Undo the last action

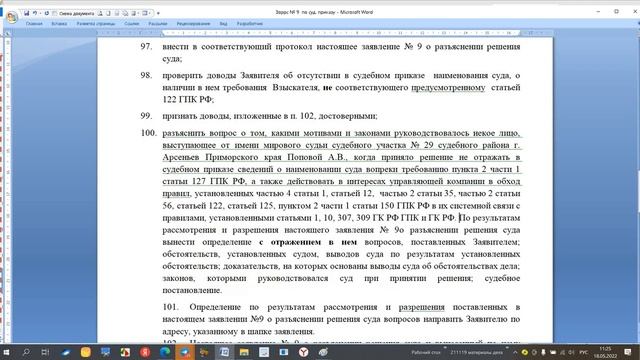pyautogui.click(x=35, y=13)
